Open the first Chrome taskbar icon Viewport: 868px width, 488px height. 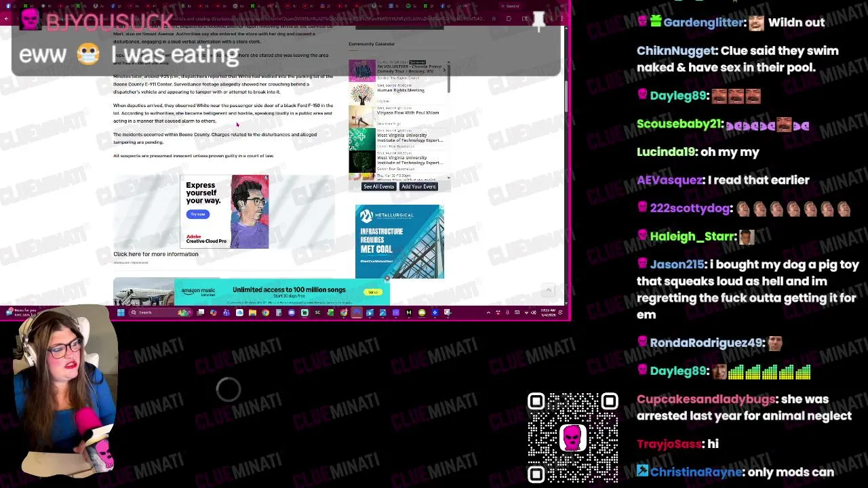tap(265, 312)
